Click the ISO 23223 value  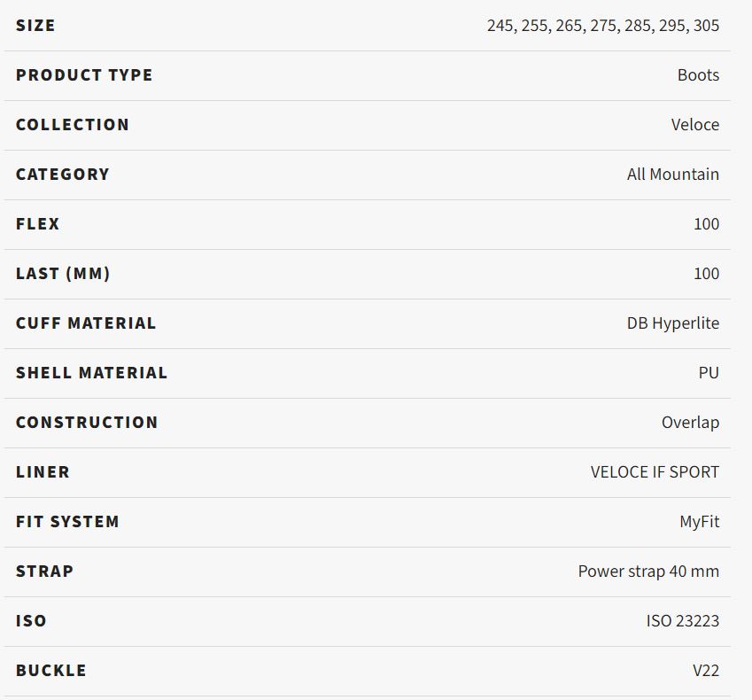pyautogui.click(x=682, y=621)
